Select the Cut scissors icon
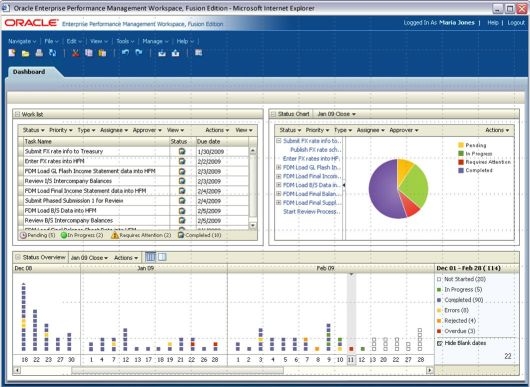 [75, 53]
